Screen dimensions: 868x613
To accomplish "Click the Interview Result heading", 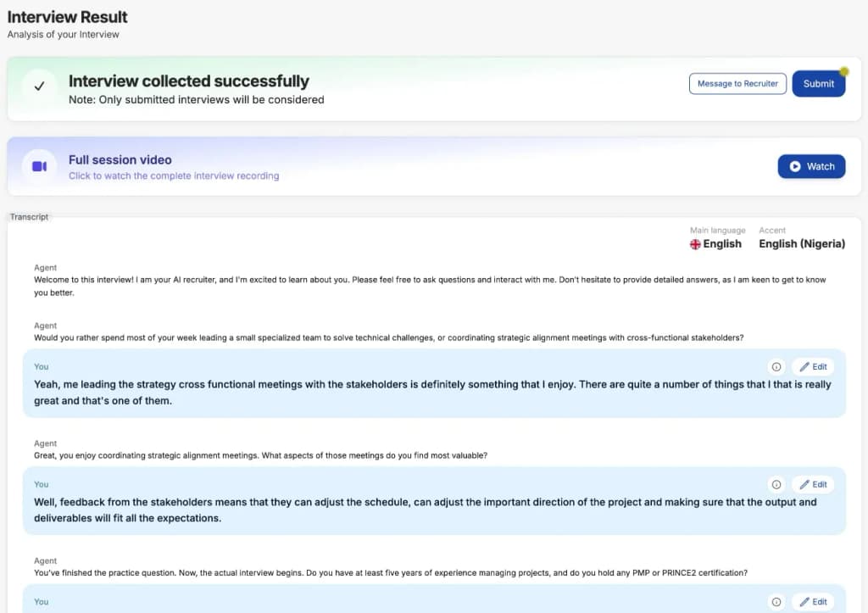I will [68, 17].
